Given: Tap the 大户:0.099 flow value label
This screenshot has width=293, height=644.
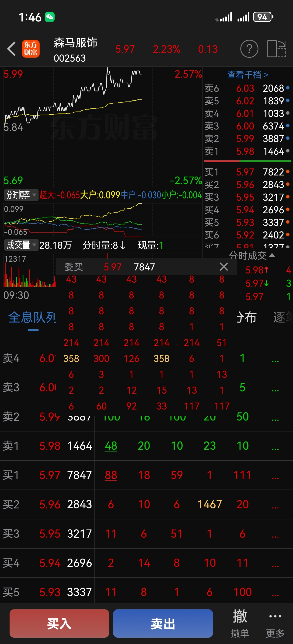Looking at the screenshot, I should [x=100, y=195].
